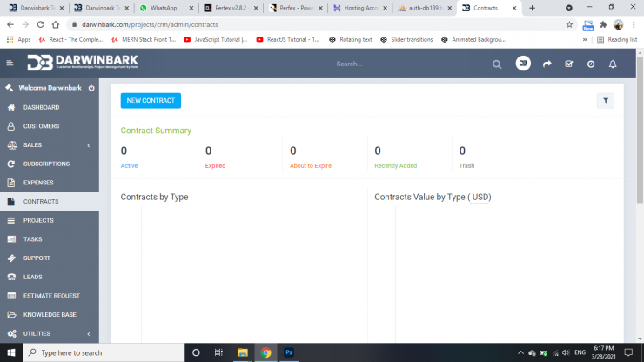This screenshot has width=644, height=362.
Task: Open Photoshop from the taskbar
Action: point(289,352)
